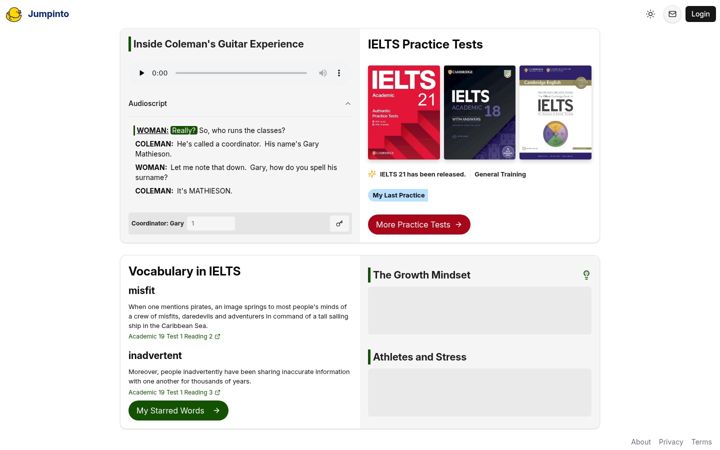Open the My Starred Words button

pyautogui.click(x=178, y=411)
